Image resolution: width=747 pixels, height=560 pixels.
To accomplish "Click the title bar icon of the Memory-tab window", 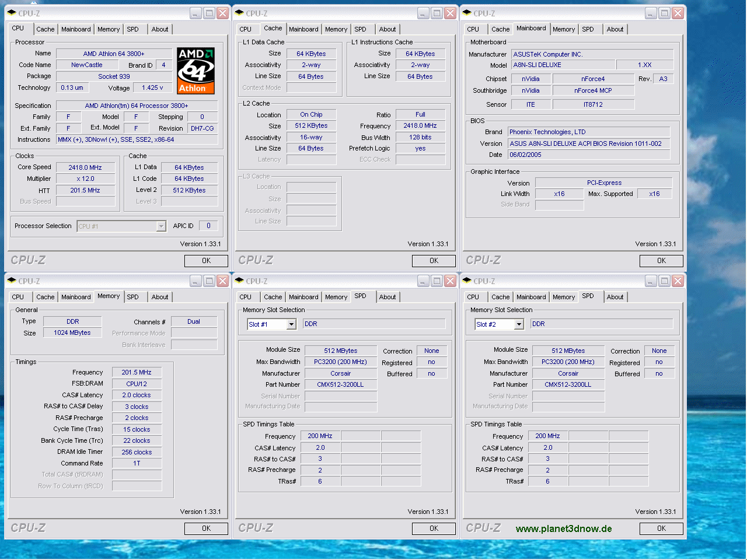I will (x=12, y=281).
